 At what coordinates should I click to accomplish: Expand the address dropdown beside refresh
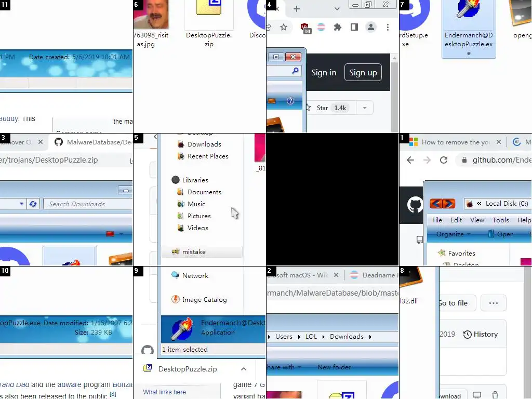[21, 204]
